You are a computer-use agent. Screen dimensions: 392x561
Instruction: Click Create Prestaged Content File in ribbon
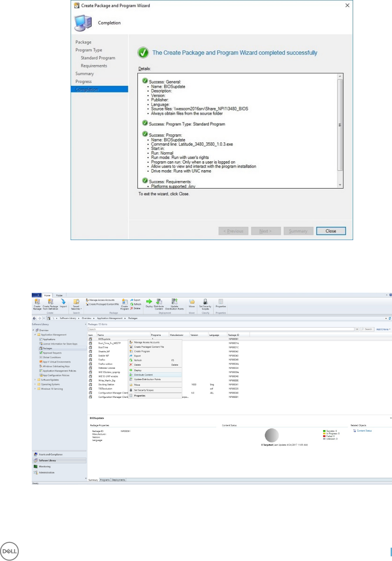click(x=102, y=304)
